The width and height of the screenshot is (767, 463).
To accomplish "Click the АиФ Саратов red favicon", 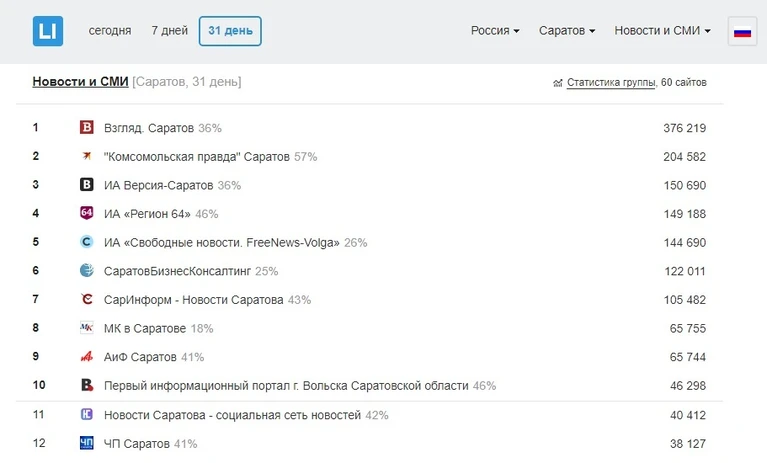I will (87, 356).
